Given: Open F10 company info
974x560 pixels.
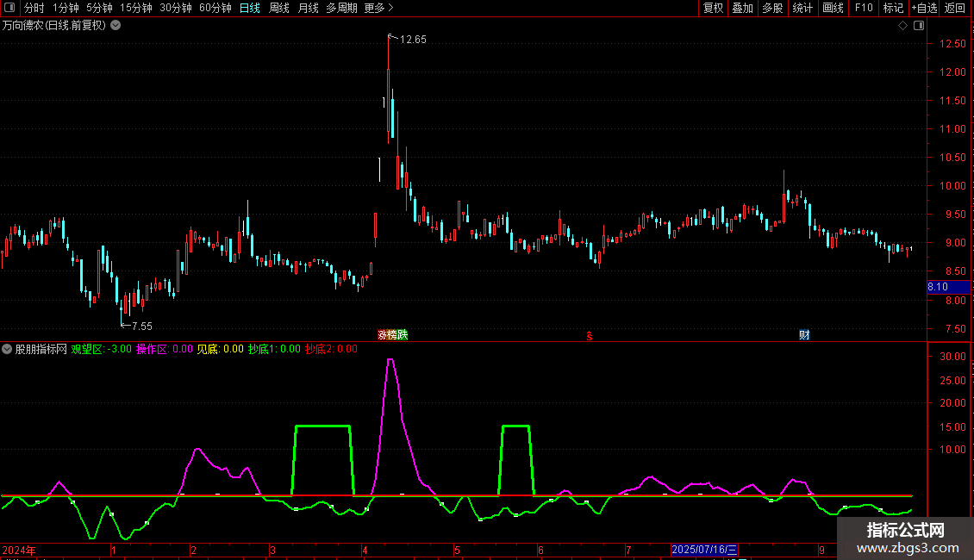Looking at the screenshot, I should [864, 8].
